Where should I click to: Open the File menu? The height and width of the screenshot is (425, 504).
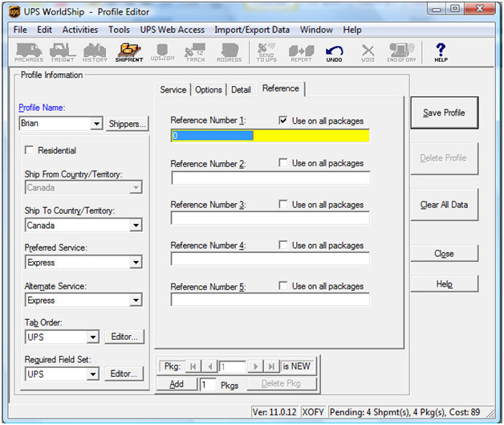[20, 30]
